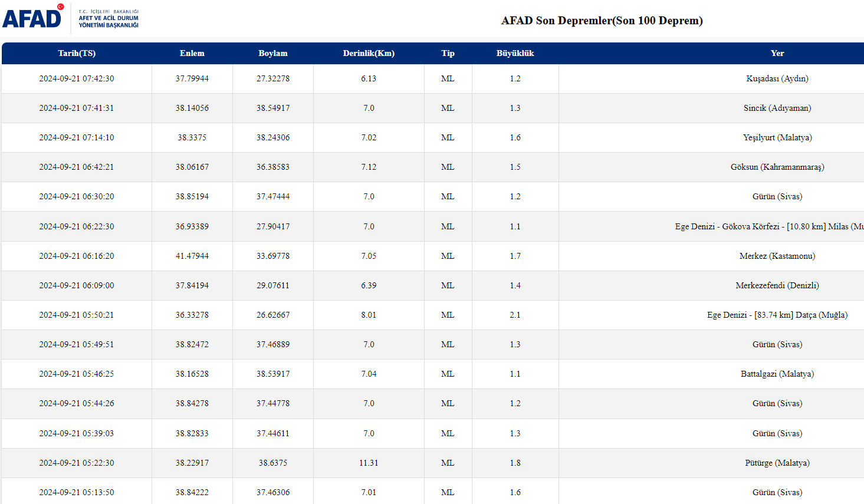Select the date cell 2024-09-21 05:44:26
864x504 pixels.
tap(77, 403)
